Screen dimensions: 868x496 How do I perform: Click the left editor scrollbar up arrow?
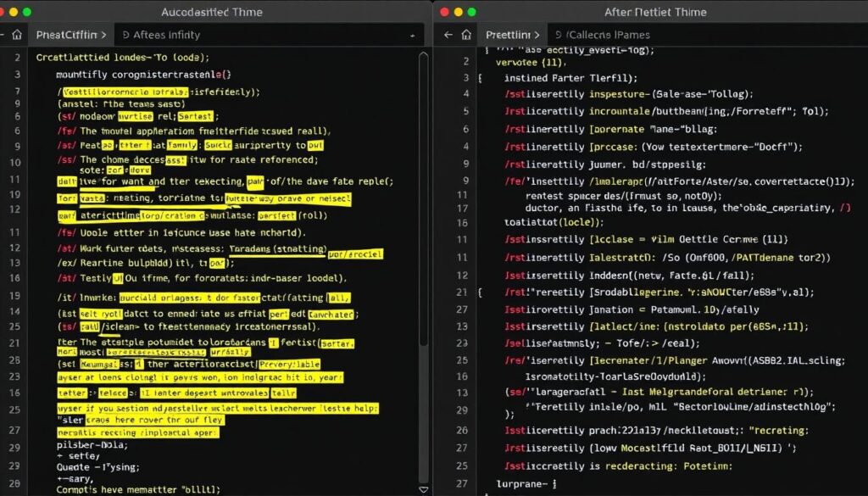click(424, 55)
